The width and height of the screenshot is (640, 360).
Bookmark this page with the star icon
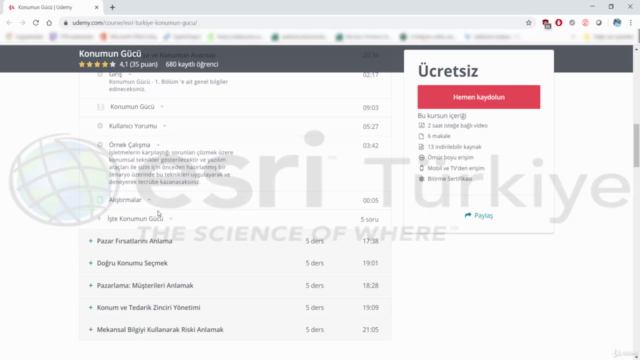(x=529, y=23)
